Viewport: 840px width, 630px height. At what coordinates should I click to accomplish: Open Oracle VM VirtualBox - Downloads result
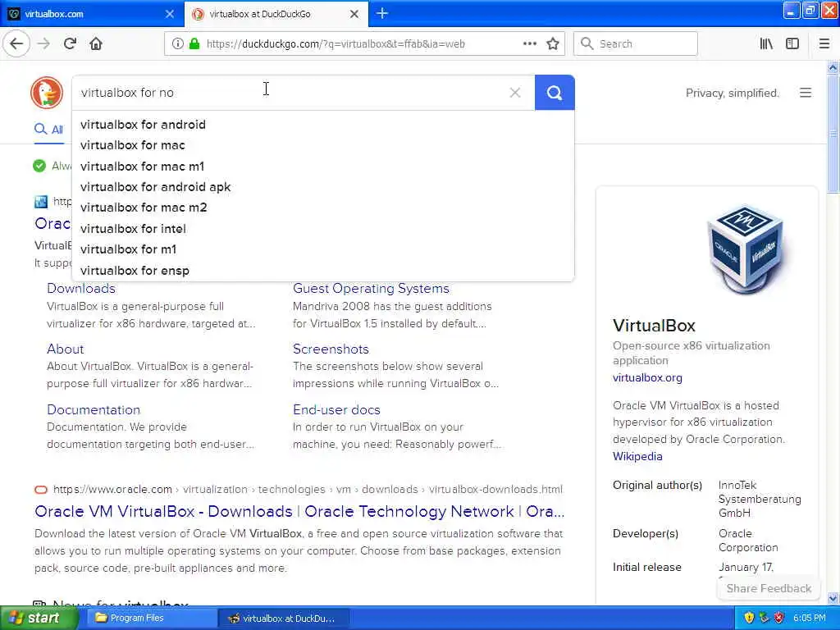299,511
